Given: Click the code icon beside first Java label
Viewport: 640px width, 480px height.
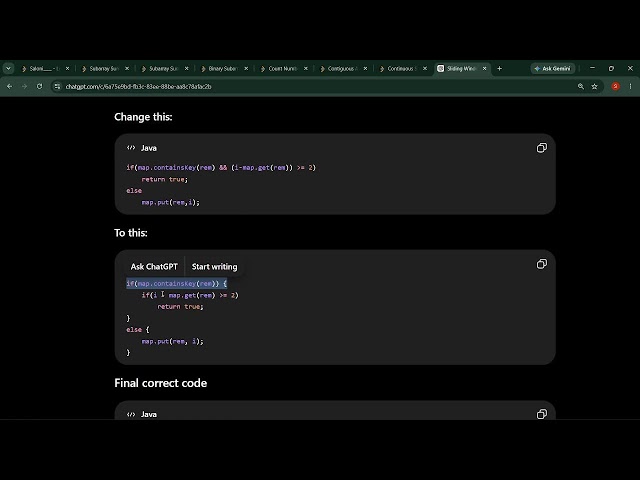Looking at the screenshot, I should (x=131, y=148).
